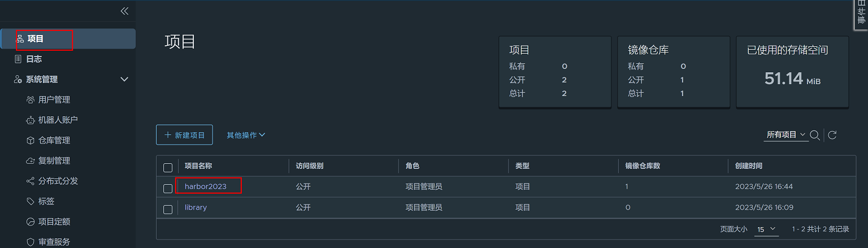Check the library row checkbox
Image resolution: width=868 pixels, height=248 pixels.
pyautogui.click(x=168, y=209)
